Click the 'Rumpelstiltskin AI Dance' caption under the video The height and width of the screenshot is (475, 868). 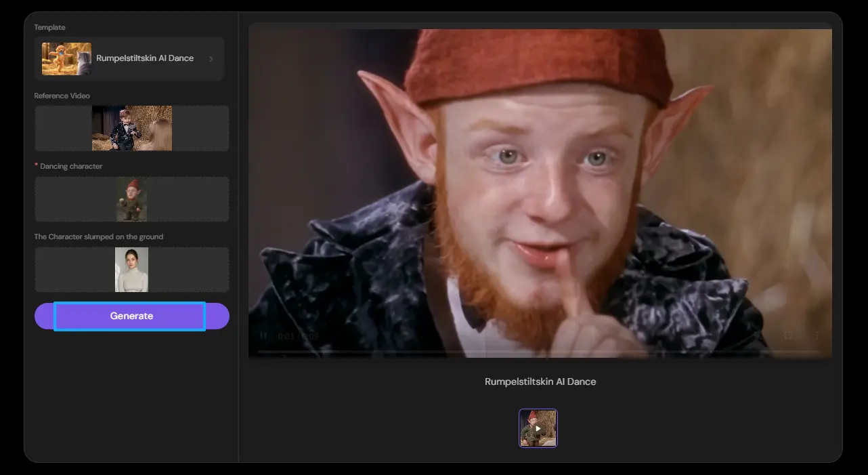tap(540, 381)
